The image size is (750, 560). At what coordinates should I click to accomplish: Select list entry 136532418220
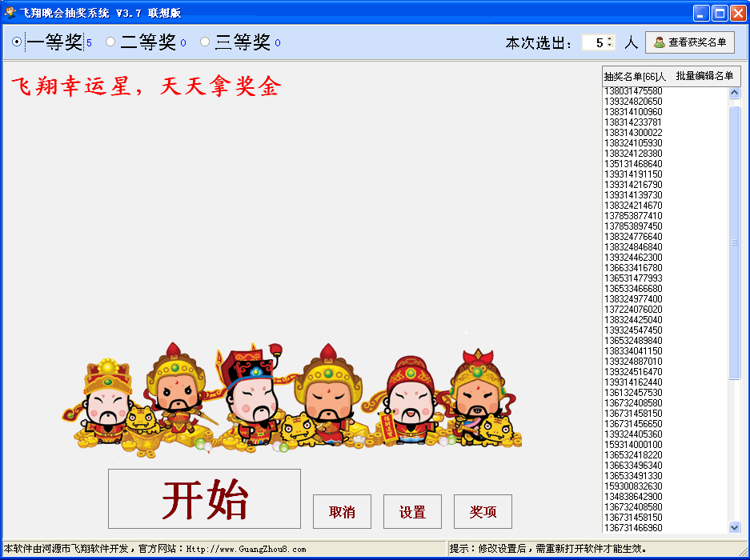[x=633, y=455]
